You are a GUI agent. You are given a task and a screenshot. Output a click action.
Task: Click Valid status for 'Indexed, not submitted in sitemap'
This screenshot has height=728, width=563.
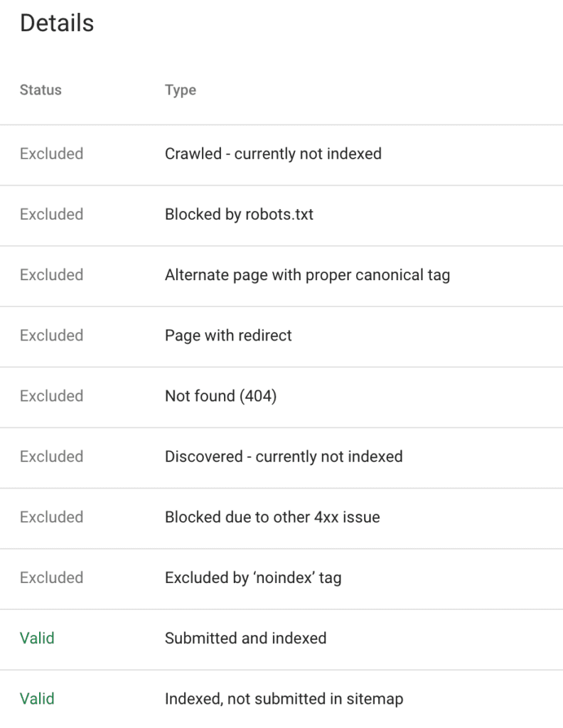tap(37, 698)
